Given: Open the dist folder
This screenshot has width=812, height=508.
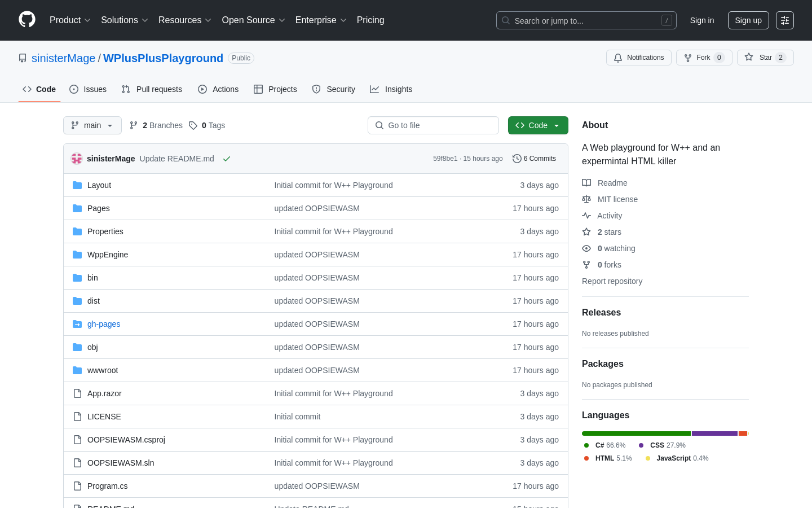Looking at the screenshot, I should (94, 301).
